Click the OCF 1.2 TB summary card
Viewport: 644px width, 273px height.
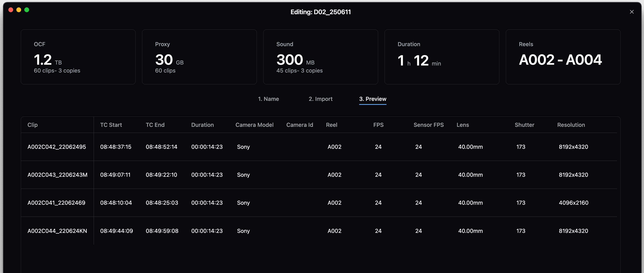(78, 57)
